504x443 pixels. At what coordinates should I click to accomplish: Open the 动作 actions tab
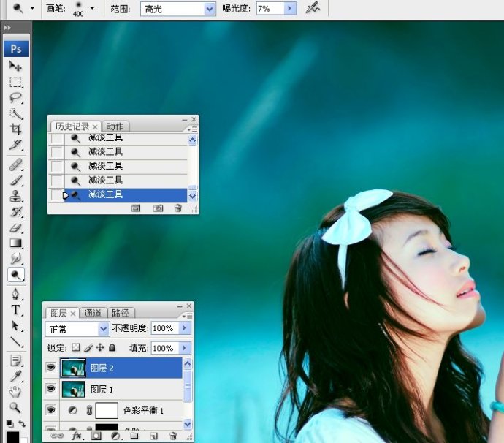click(x=115, y=126)
